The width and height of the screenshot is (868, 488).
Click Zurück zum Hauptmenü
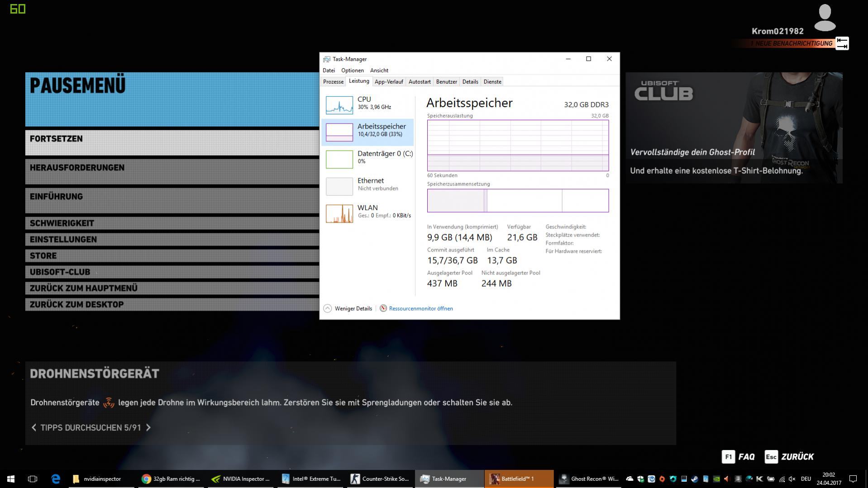pos(172,288)
